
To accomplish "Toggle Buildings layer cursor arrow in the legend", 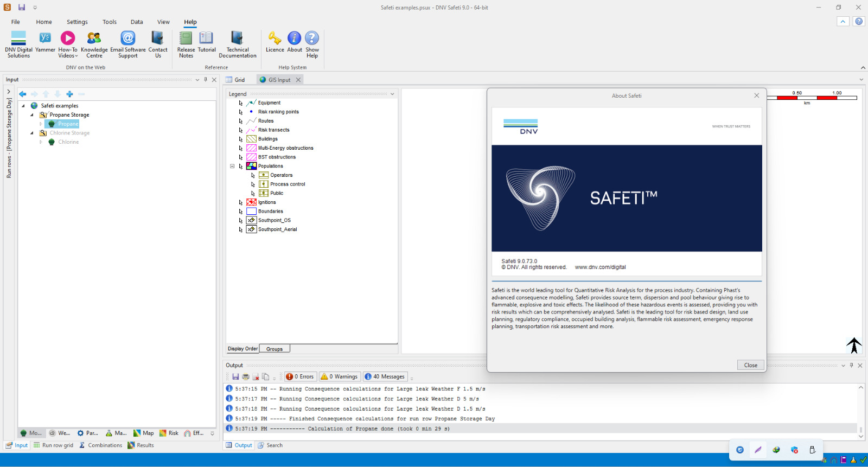I will 241,139.
